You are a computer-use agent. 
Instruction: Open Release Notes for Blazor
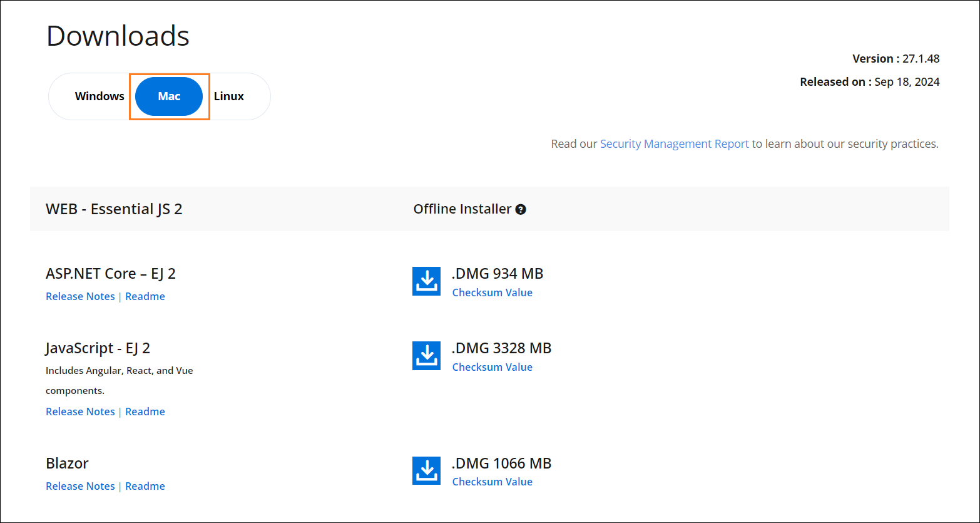click(80, 486)
